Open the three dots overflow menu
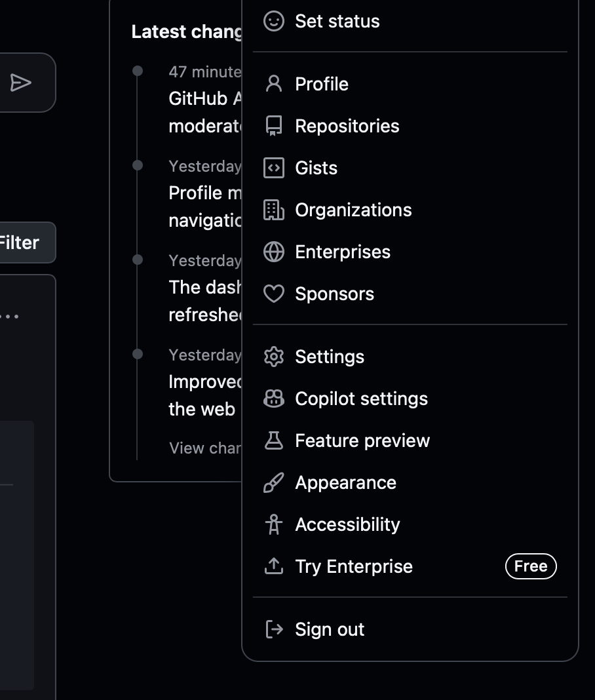The height and width of the screenshot is (700, 595). click(x=9, y=317)
